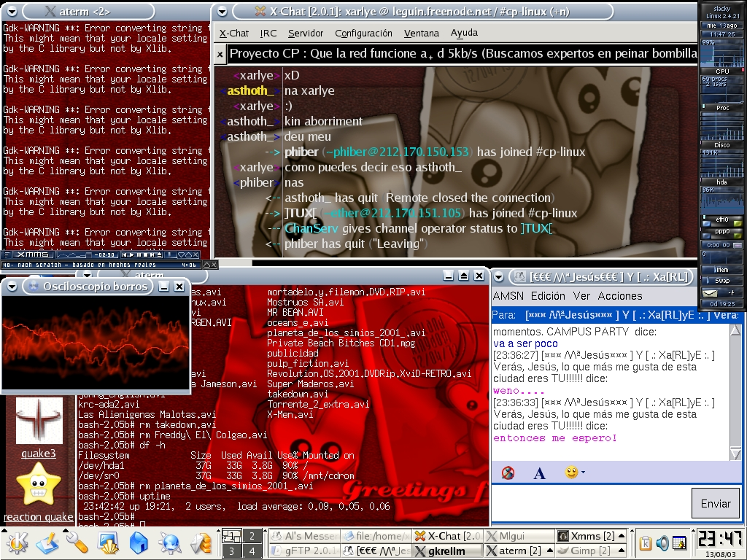Open the Klipper clipboard tray icon

646,542
